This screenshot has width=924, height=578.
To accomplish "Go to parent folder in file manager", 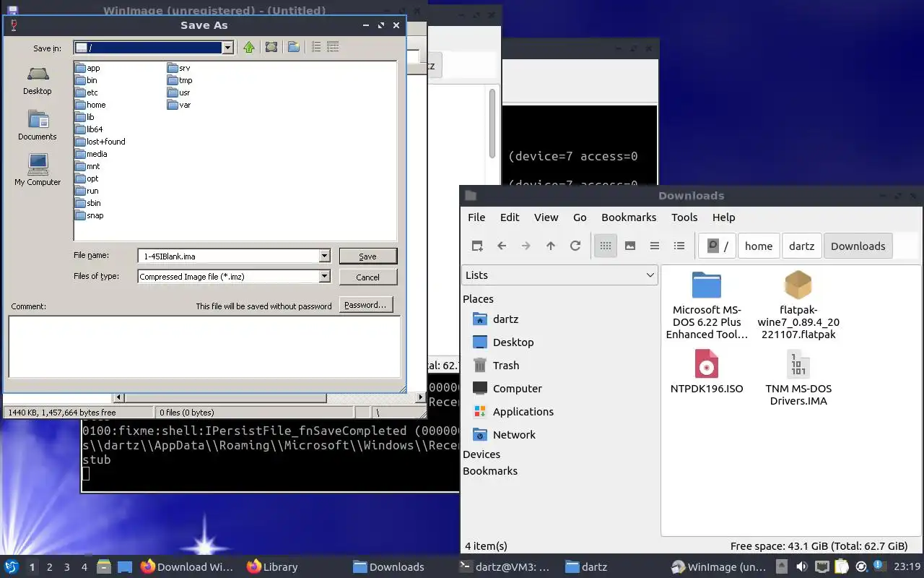I will (551, 246).
